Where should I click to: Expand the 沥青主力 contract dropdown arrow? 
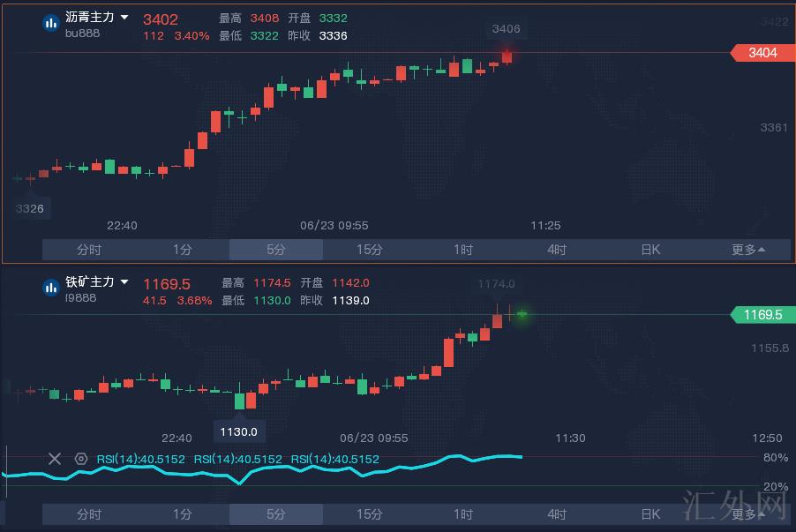(124, 18)
